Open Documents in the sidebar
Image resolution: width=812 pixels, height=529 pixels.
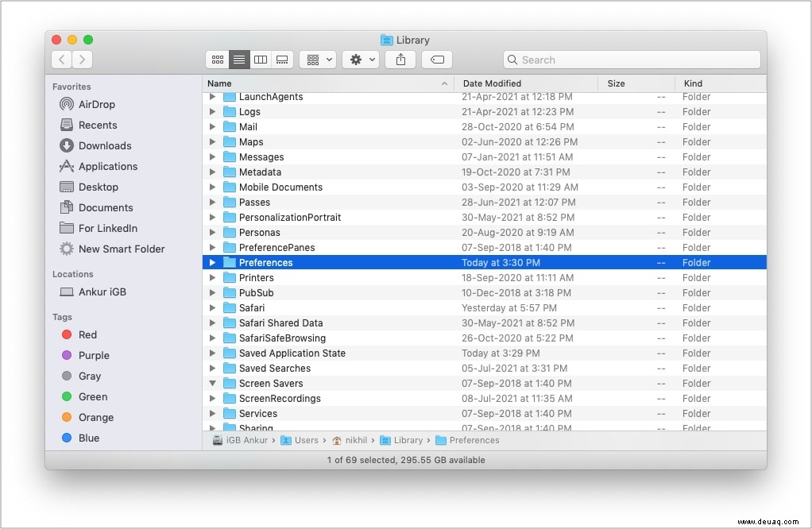click(x=96, y=208)
